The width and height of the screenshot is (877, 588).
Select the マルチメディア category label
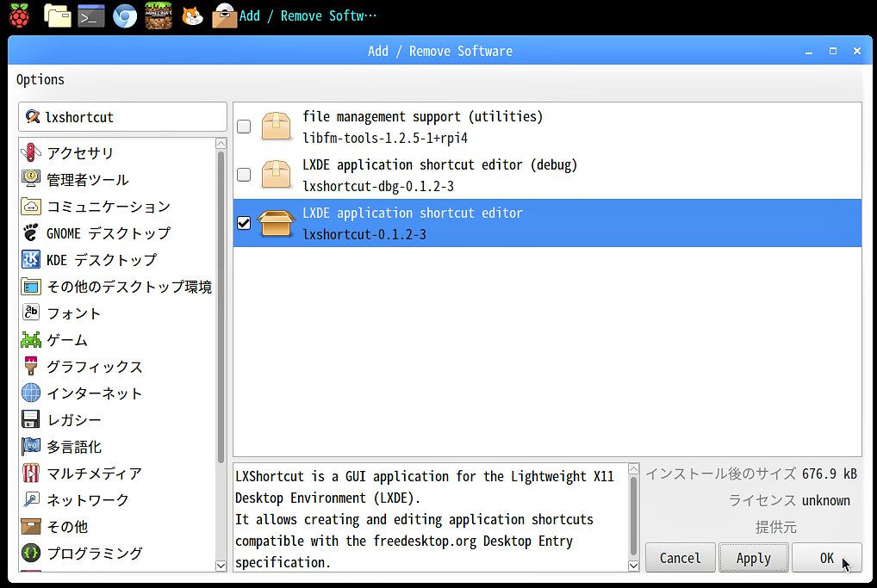click(95, 473)
